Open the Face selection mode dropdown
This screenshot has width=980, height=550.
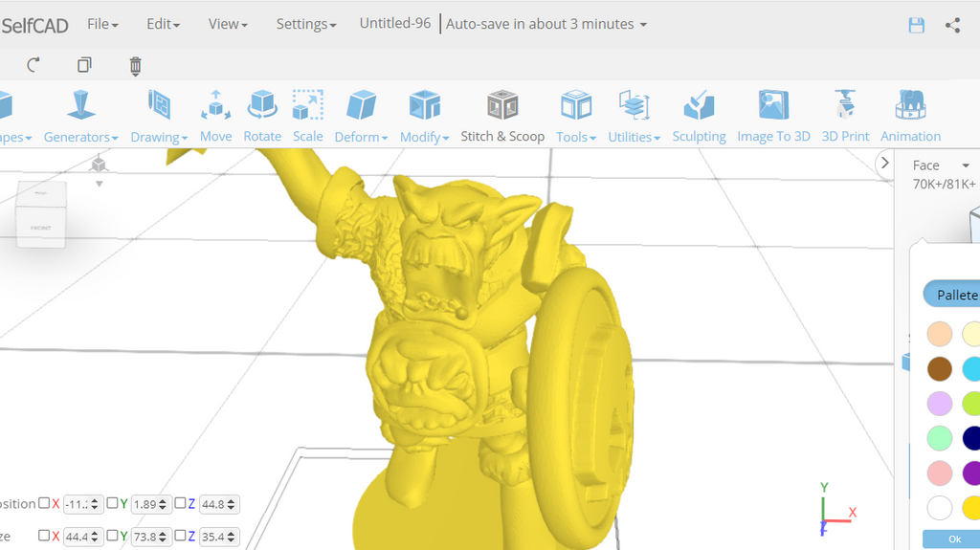pyautogui.click(x=941, y=165)
